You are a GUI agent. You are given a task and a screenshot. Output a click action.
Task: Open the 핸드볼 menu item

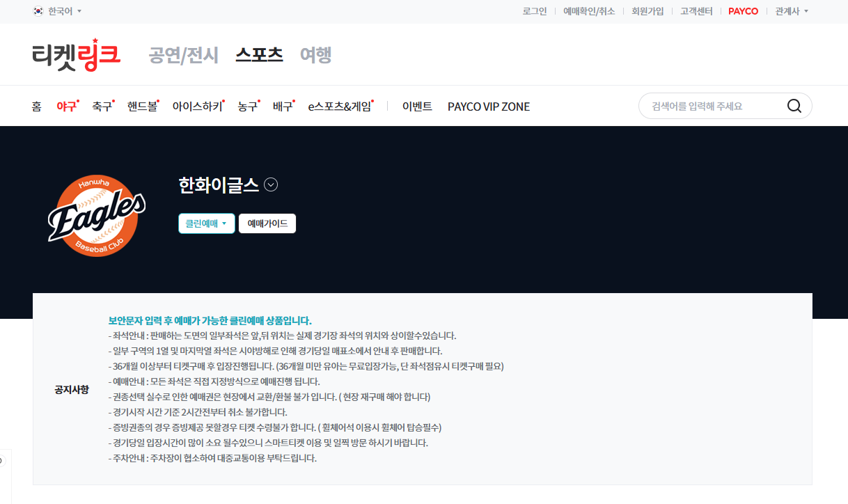(x=143, y=107)
